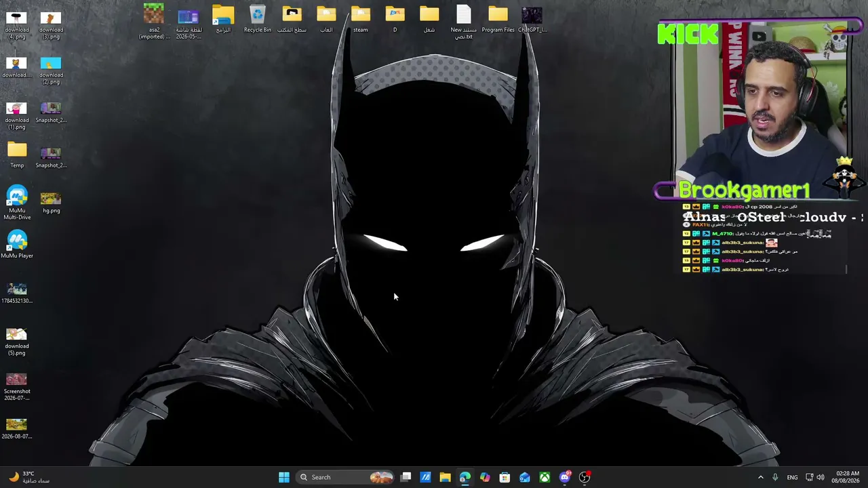Viewport: 868px width, 488px height.
Task: Select the download (2).png desktop file
Action: click(x=51, y=70)
